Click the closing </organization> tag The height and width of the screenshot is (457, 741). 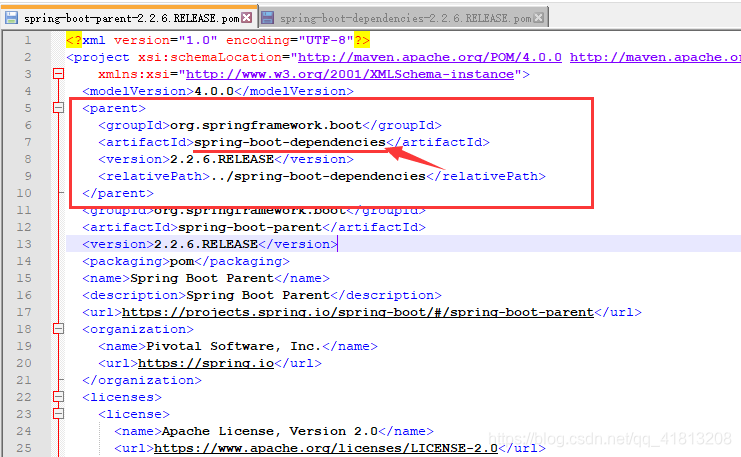pyautogui.click(x=142, y=380)
